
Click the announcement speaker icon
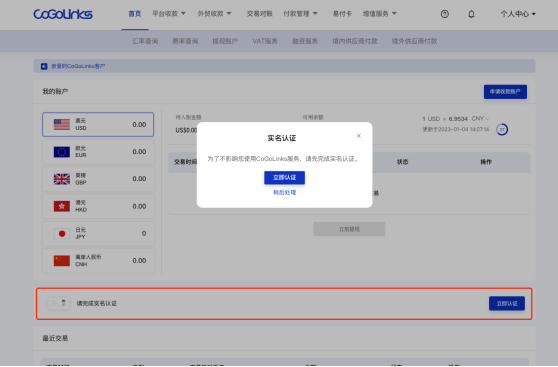click(44, 66)
